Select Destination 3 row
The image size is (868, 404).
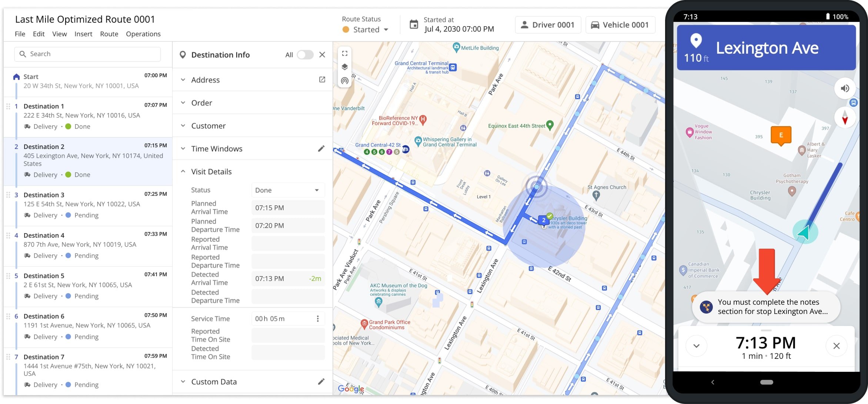(88, 206)
